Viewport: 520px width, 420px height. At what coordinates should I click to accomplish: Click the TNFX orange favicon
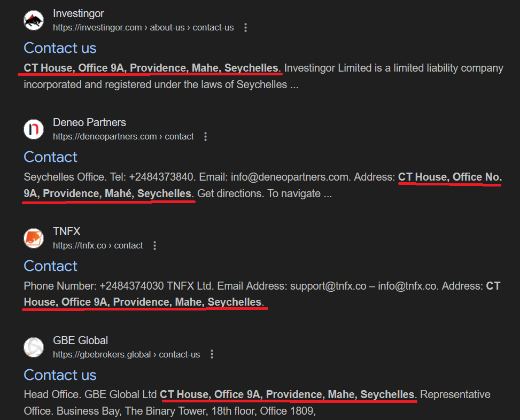coord(34,238)
